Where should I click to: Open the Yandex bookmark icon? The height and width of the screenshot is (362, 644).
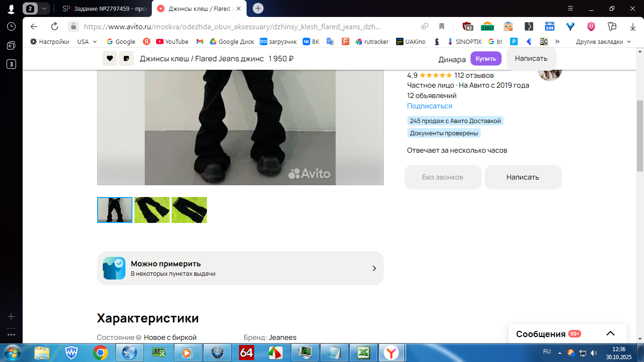147,41
